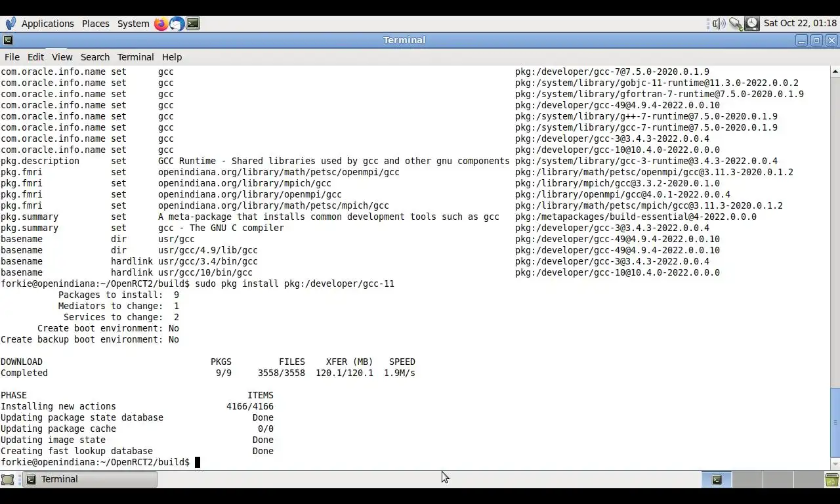The image size is (840, 504).
Task: Open the Places panel menu
Action: (96, 24)
